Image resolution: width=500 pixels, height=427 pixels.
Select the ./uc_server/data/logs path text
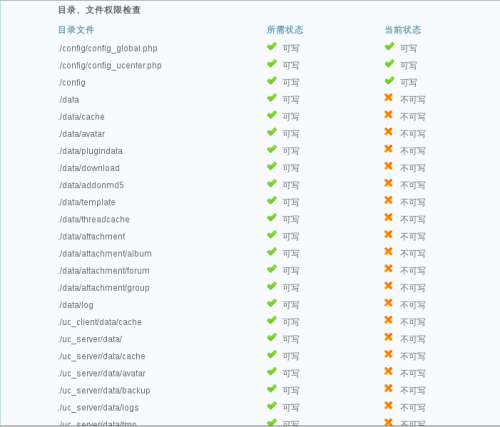99,408
